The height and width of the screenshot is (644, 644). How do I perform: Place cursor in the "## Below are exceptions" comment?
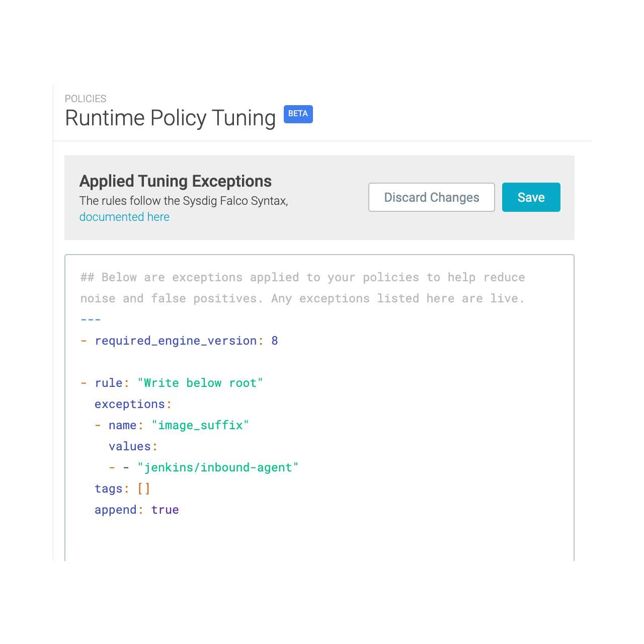[x=302, y=278]
